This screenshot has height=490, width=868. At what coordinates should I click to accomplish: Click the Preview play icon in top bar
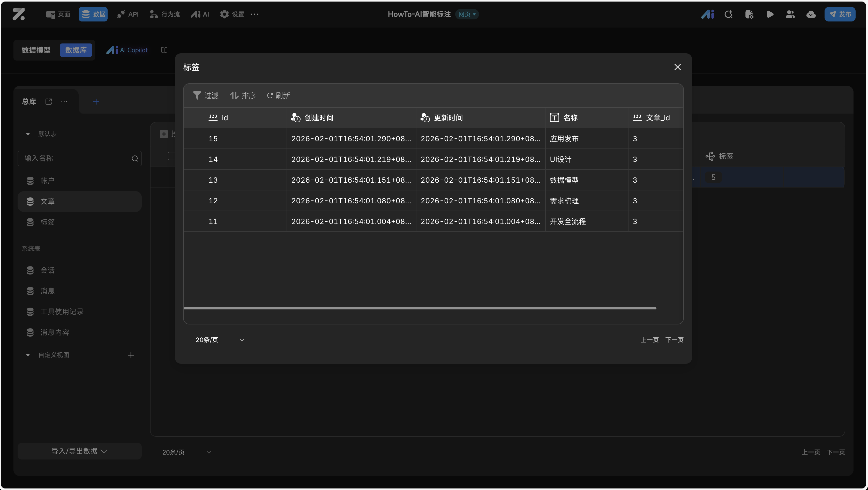(770, 14)
